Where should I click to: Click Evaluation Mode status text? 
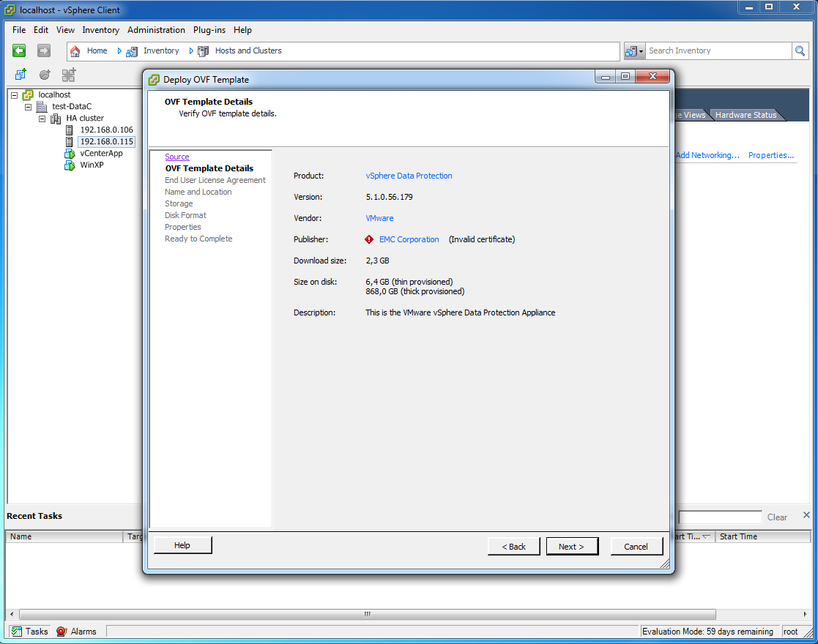(707, 632)
